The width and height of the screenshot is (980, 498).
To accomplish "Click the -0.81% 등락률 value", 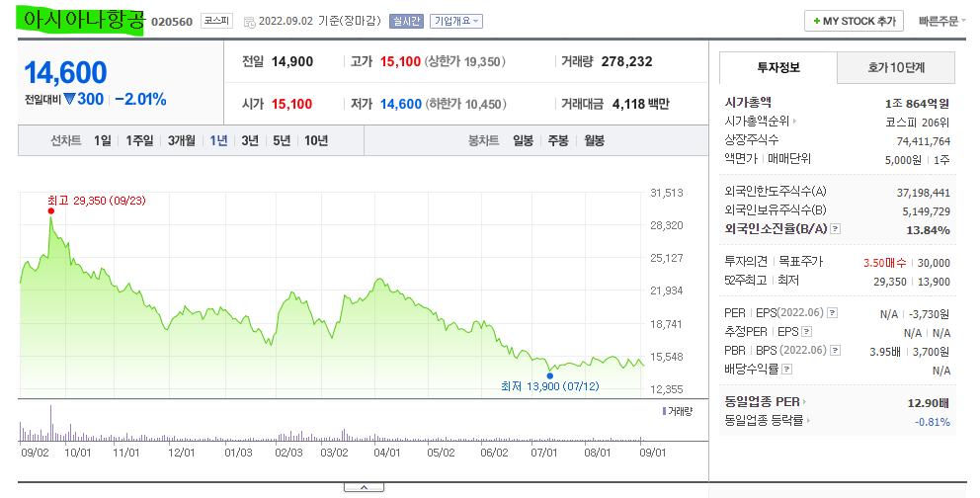I will point(932,422).
